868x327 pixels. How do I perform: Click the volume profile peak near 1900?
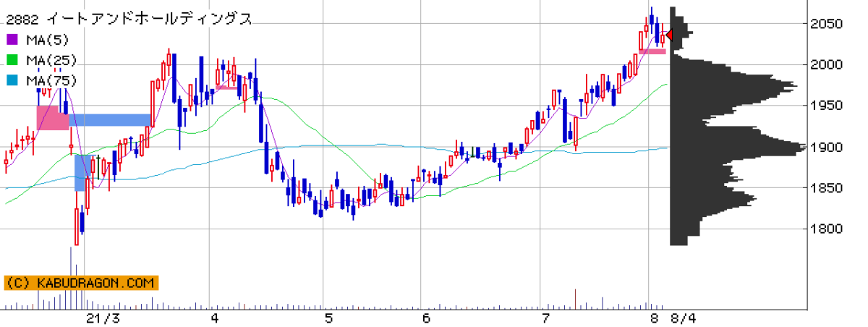click(738, 148)
